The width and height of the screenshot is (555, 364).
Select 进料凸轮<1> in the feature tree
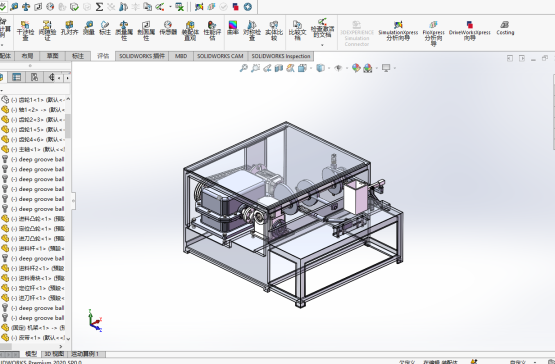click(33, 218)
